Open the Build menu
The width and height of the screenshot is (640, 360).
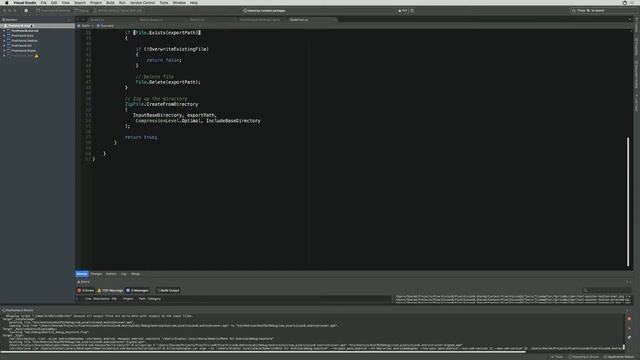click(110, 2)
